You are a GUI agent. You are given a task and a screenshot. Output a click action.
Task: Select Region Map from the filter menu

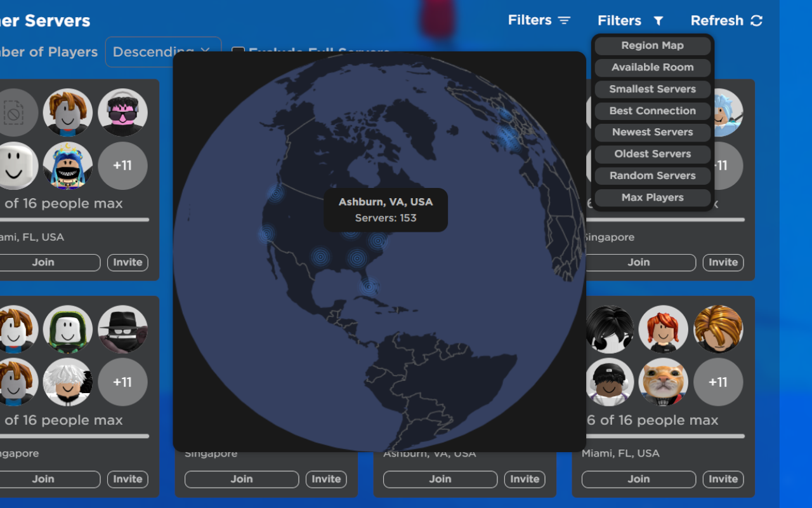click(x=653, y=46)
